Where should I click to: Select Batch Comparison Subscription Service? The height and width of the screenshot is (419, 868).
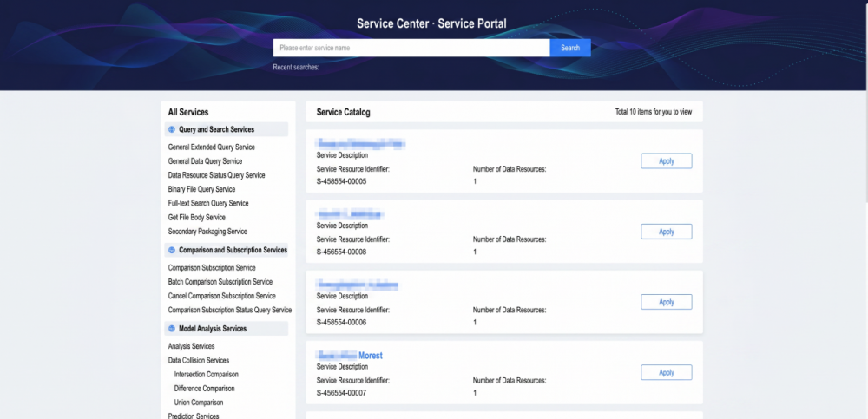pyautogui.click(x=220, y=282)
